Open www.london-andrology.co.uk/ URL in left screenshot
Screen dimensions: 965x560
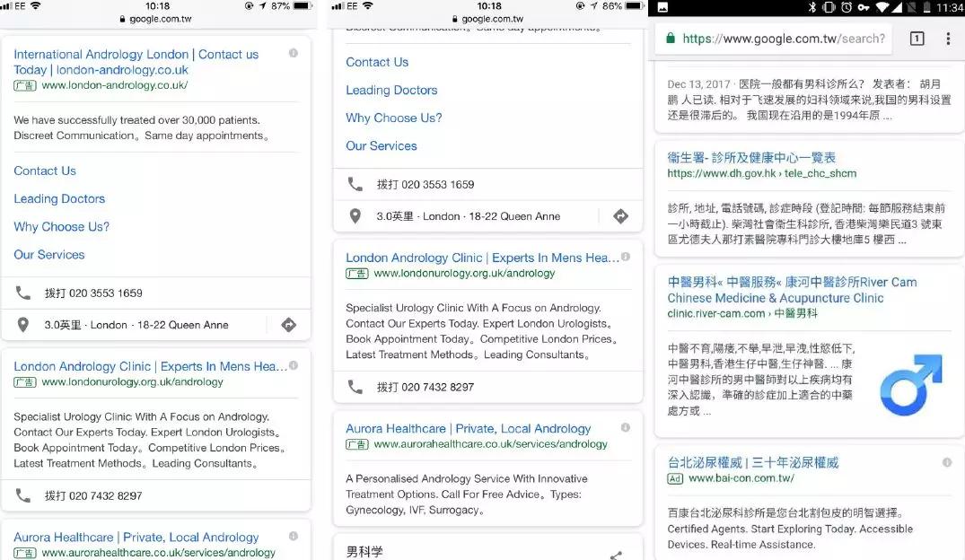[x=115, y=85]
